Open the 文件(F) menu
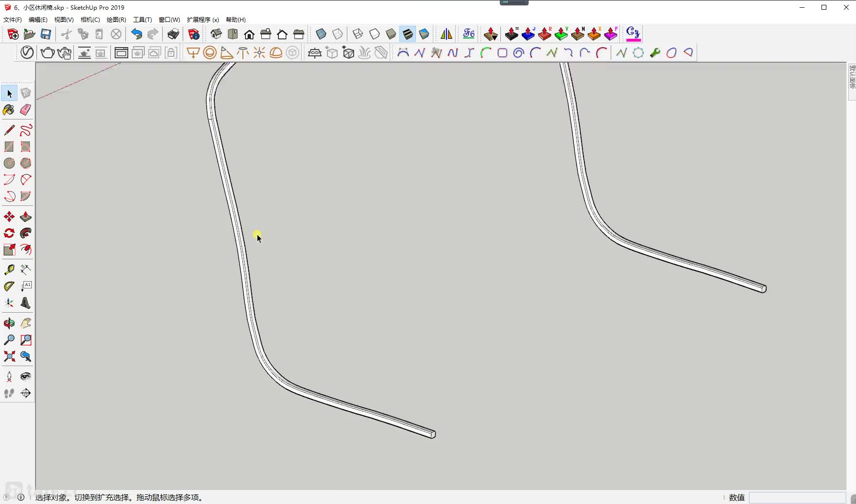 coord(13,20)
